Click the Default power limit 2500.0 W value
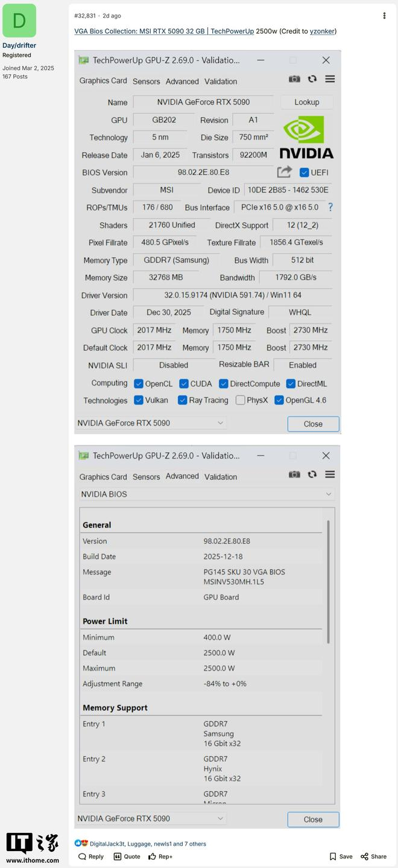This screenshot has width=398, height=868. (219, 653)
